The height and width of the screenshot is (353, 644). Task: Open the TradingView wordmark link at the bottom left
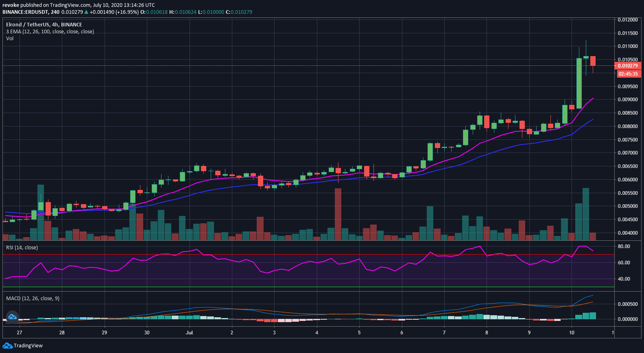(28, 345)
